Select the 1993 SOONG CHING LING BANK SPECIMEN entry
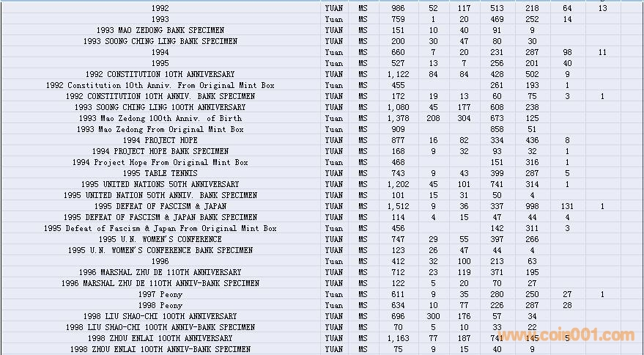Image resolution: width=644 pixels, height=355 pixels. pos(160,41)
